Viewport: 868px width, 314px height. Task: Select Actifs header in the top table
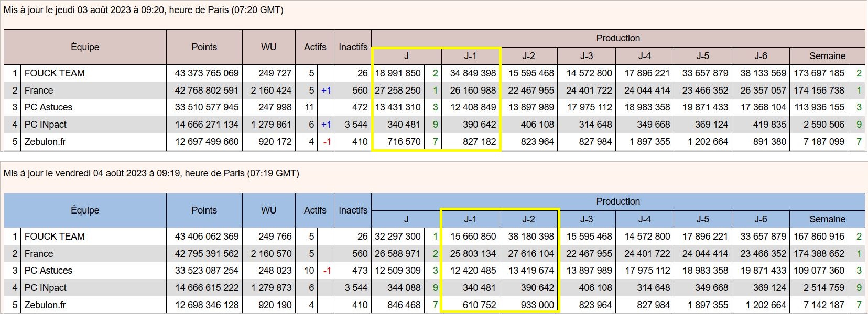tap(315, 47)
